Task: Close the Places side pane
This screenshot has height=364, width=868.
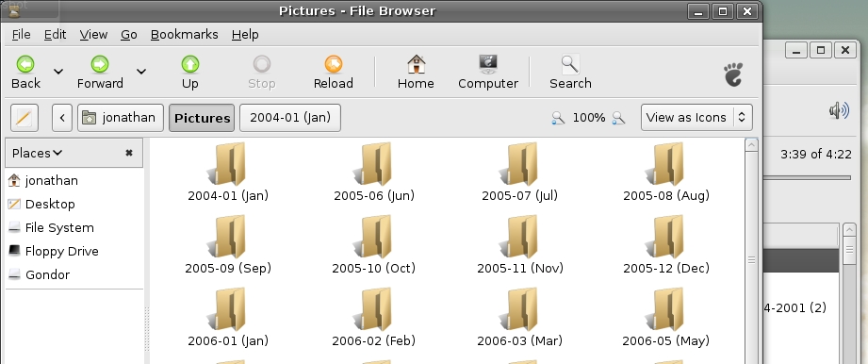Action: coord(129,153)
